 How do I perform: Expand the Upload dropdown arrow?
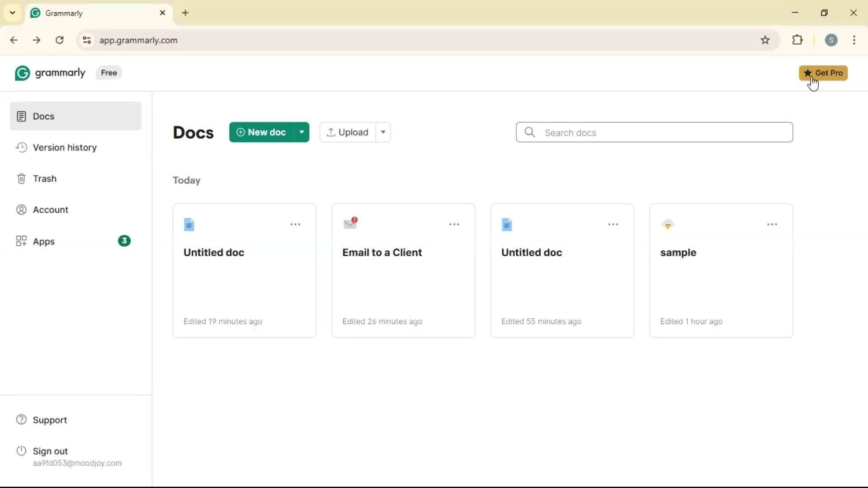tap(383, 132)
